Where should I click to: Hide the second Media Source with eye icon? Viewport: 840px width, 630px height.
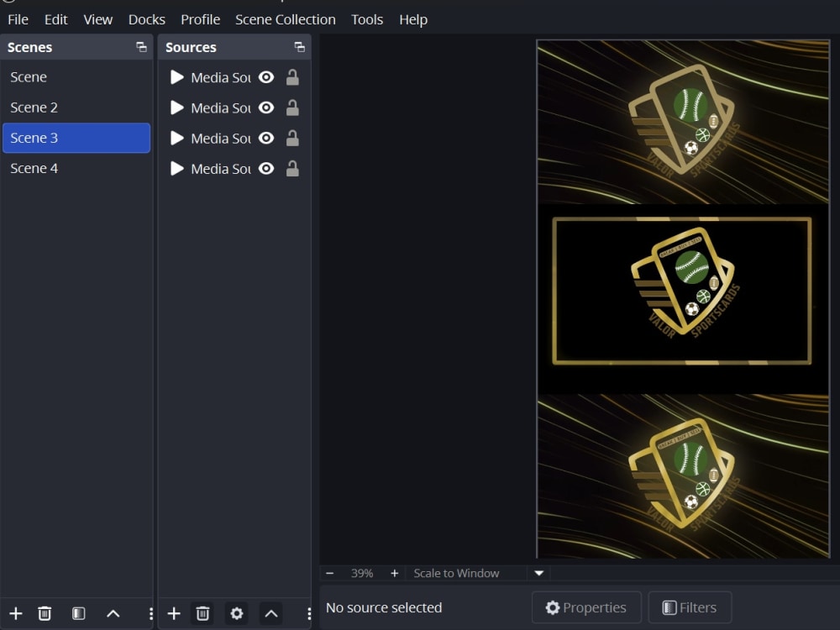click(266, 108)
